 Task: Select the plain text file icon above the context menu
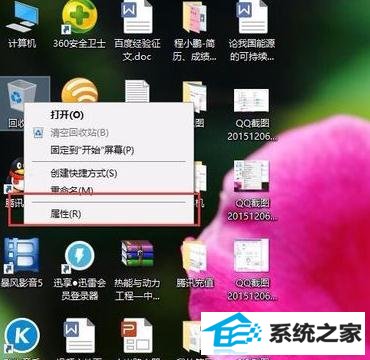coord(137,91)
